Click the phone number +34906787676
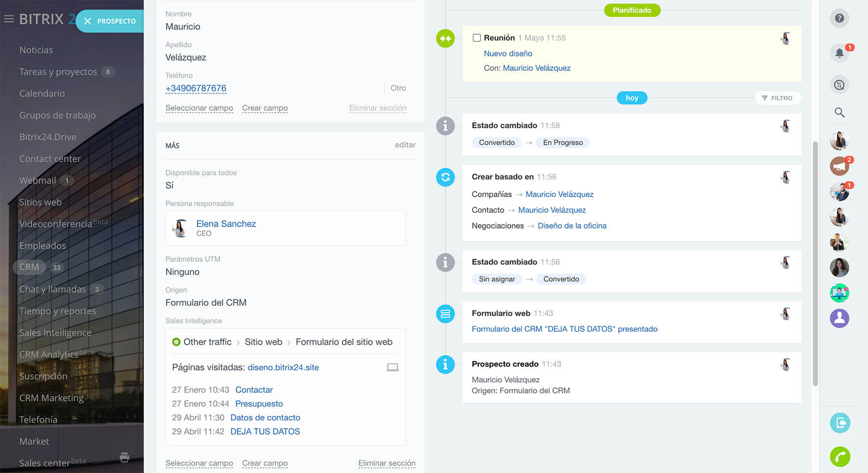Screen dimensions: 868x473 pos(196,88)
